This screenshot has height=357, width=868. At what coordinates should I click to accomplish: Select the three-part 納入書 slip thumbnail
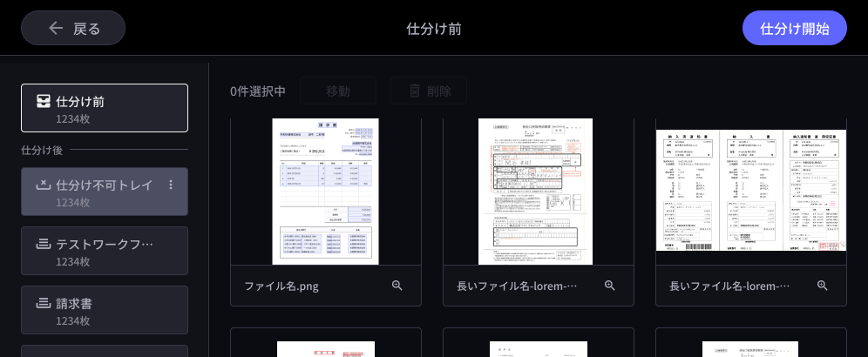coord(750,192)
